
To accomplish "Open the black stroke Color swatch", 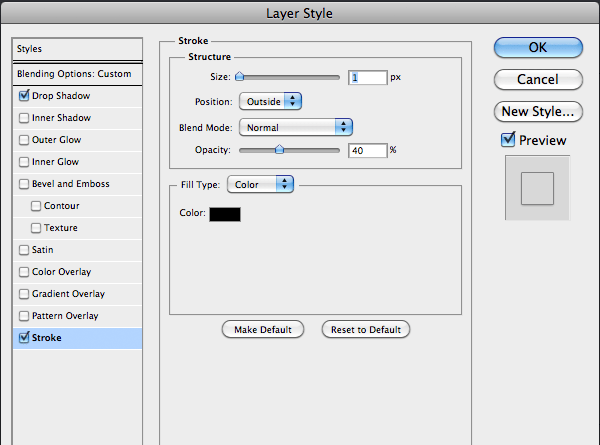I will 225,214.
